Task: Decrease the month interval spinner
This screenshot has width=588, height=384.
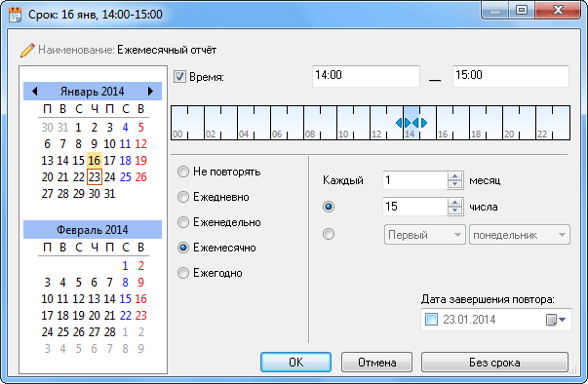Action: click(454, 184)
